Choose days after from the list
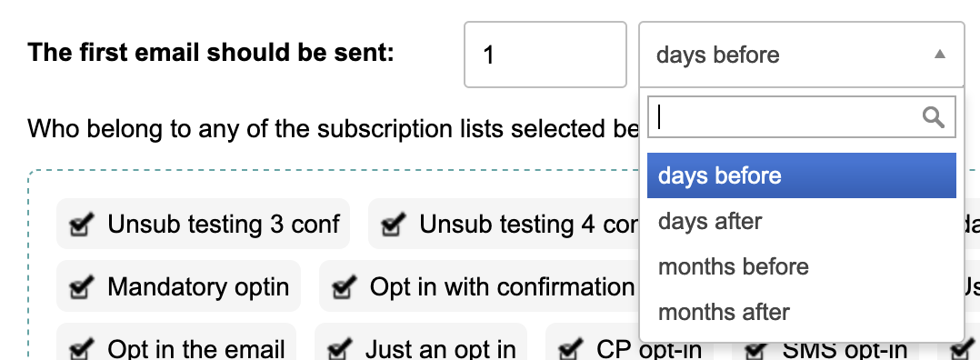The width and height of the screenshot is (980, 360). click(801, 221)
